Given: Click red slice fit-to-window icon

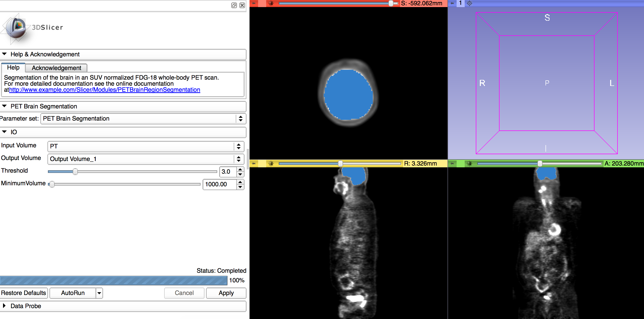Looking at the screenshot, I should point(271,3).
